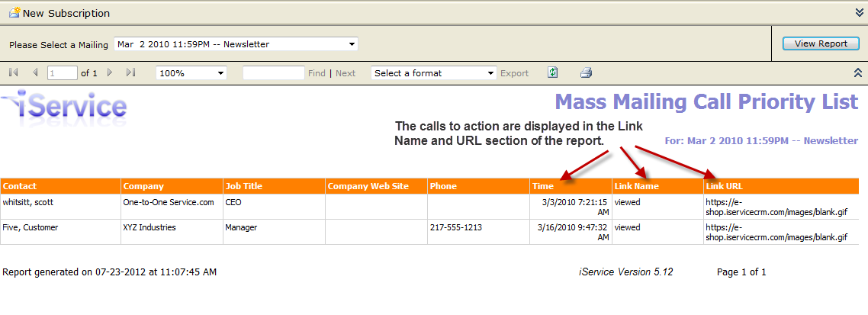
Task: Jump to last report page
Action: [x=130, y=73]
